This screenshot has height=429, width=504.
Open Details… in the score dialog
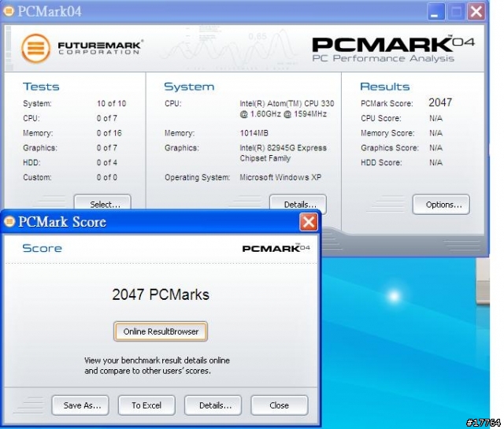pos(213,405)
